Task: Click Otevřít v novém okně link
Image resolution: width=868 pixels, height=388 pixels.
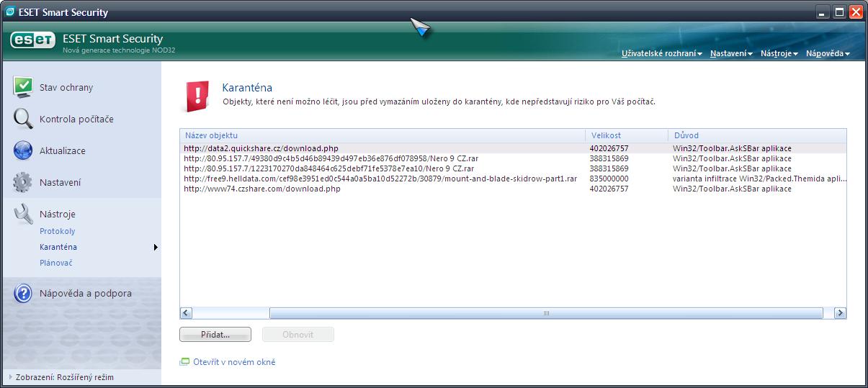Action: [234, 362]
